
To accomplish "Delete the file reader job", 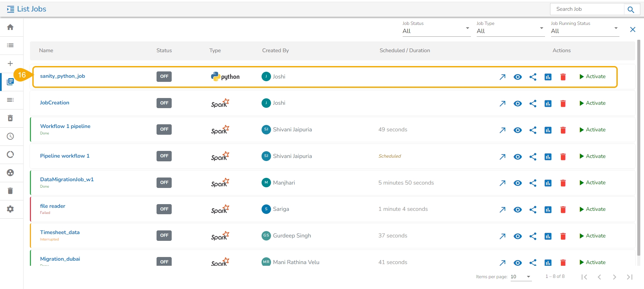I will pos(563,210).
